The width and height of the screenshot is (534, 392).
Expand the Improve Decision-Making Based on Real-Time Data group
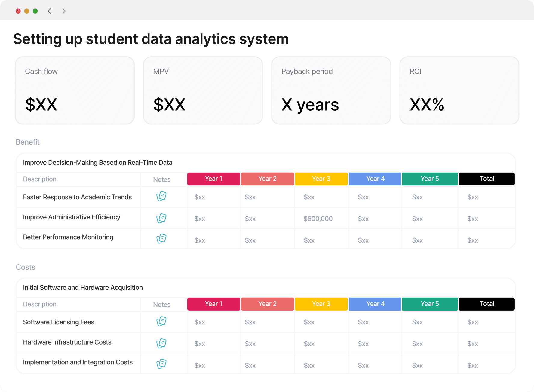point(98,163)
